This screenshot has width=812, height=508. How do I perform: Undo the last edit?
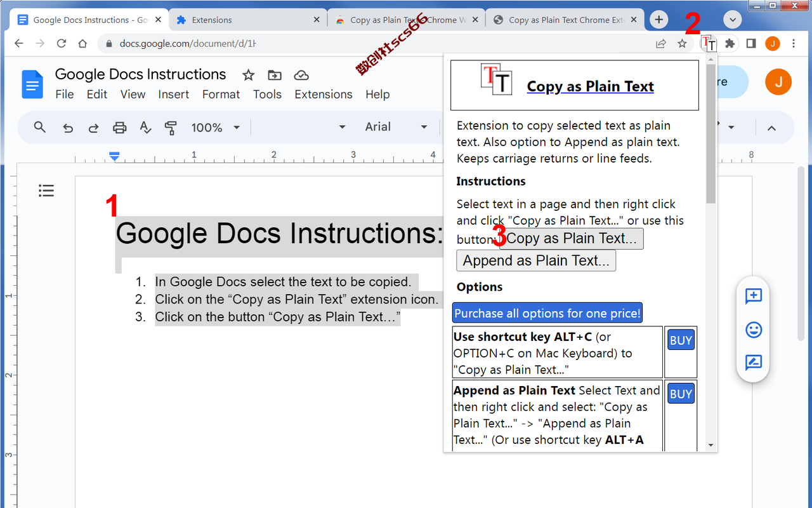(x=68, y=128)
